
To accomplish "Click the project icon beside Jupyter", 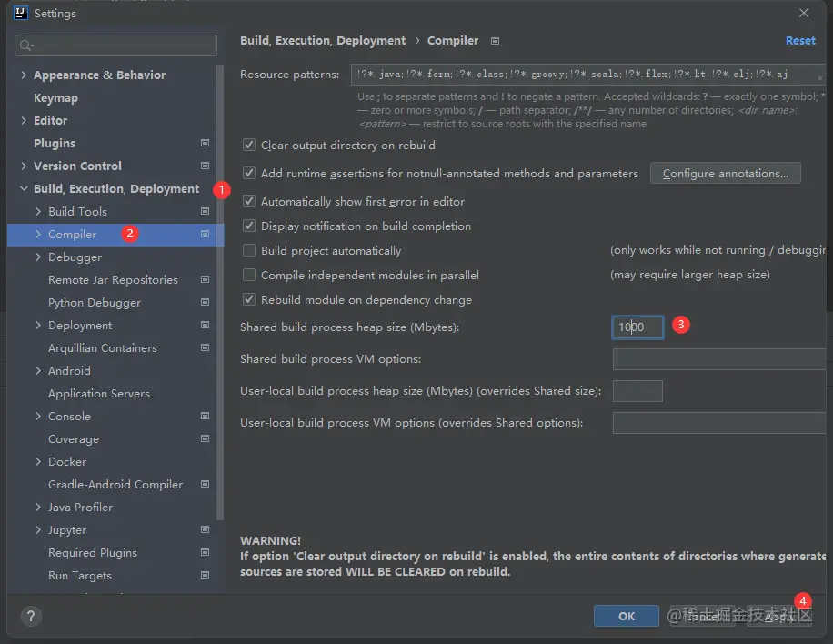I will [x=205, y=529].
